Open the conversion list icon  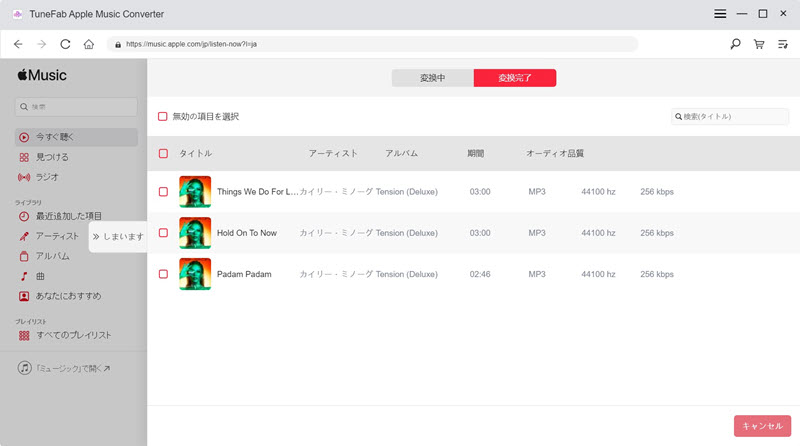(783, 44)
